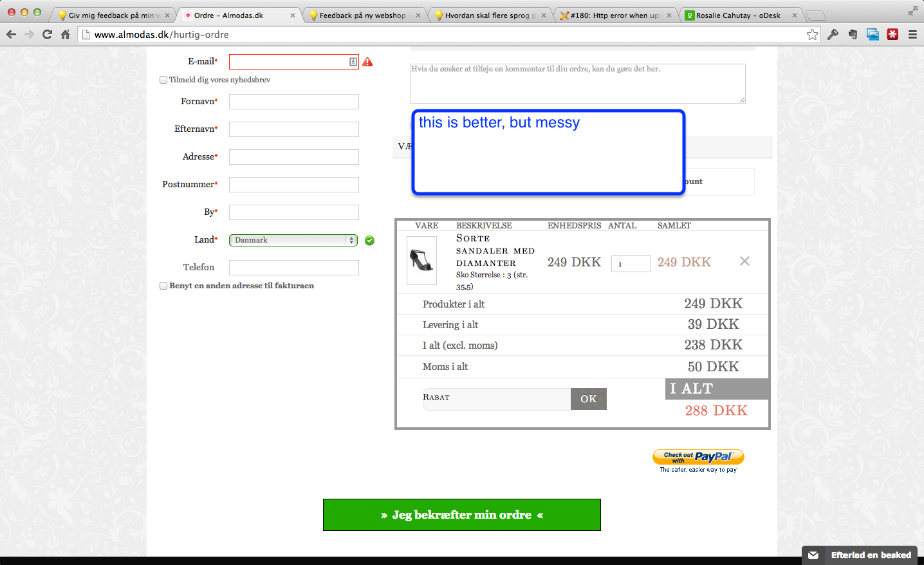Viewport: 924px width, 565px height.
Task: Open the Efterlad en besked chat widget
Action: click(860, 555)
